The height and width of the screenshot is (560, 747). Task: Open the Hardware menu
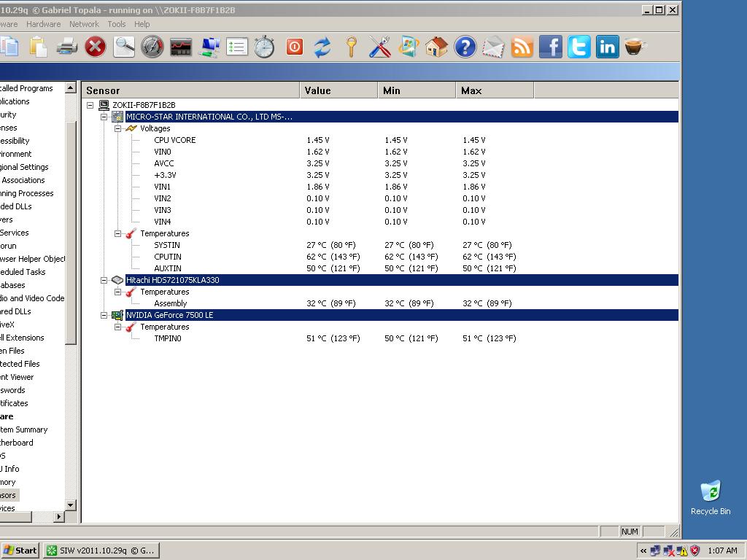point(43,24)
